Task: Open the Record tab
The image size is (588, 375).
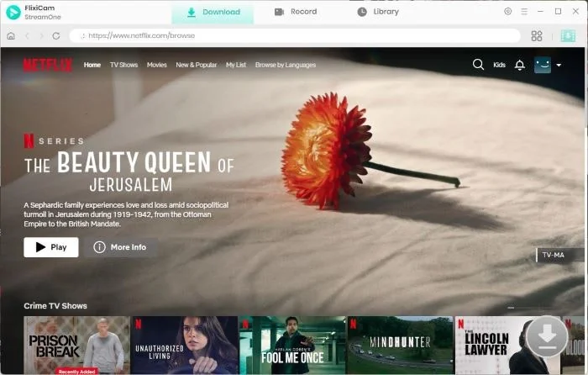Action: point(296,12)
